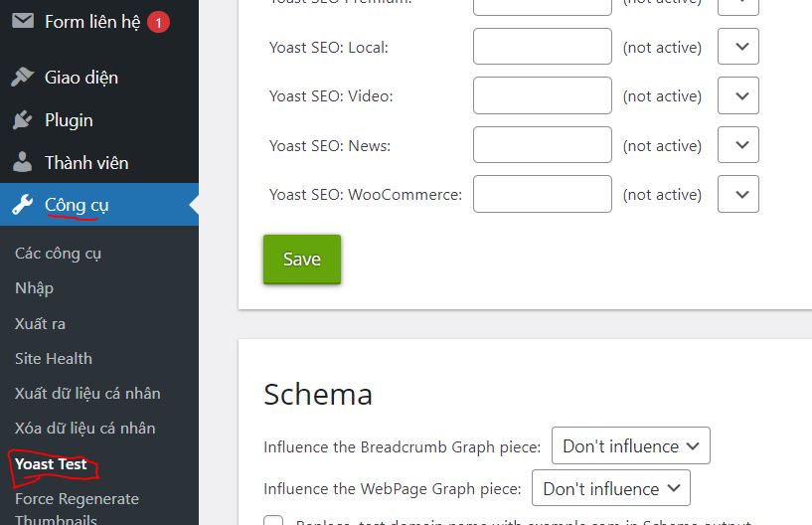Open Site Health page
The width and height of the screenshot is (812, 525).
54,359
